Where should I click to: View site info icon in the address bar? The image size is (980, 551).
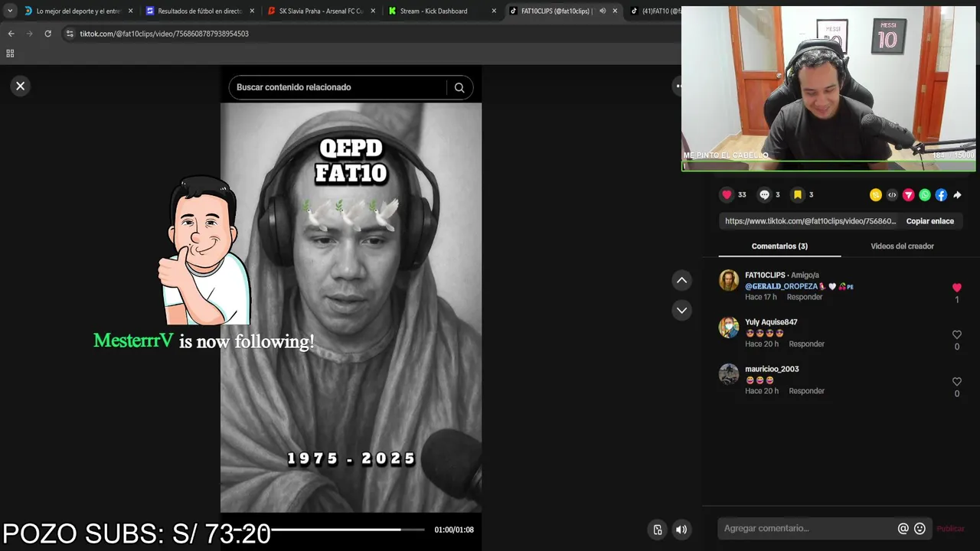point(70,34)
